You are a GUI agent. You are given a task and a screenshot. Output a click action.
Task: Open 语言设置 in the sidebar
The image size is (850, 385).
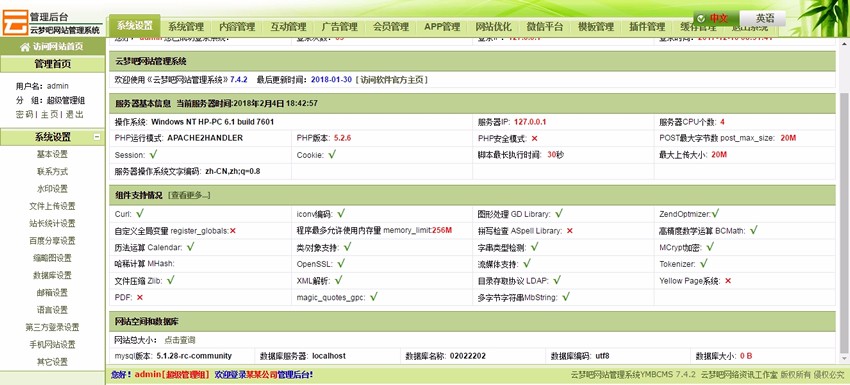[52, 310]
